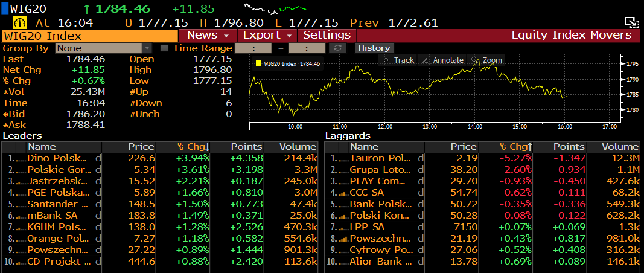Click the Equity Index Movers title
The image size is (644, 273).
tap(572, 36)
